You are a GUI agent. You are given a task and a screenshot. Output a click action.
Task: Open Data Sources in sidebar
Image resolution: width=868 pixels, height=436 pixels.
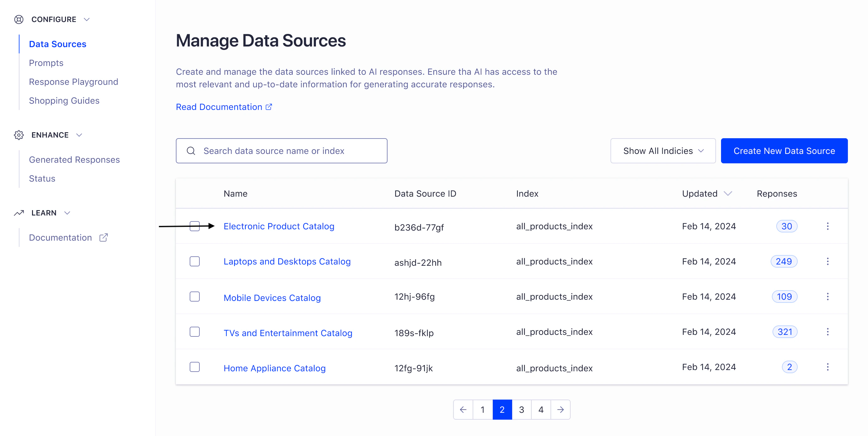coord(57,44)
